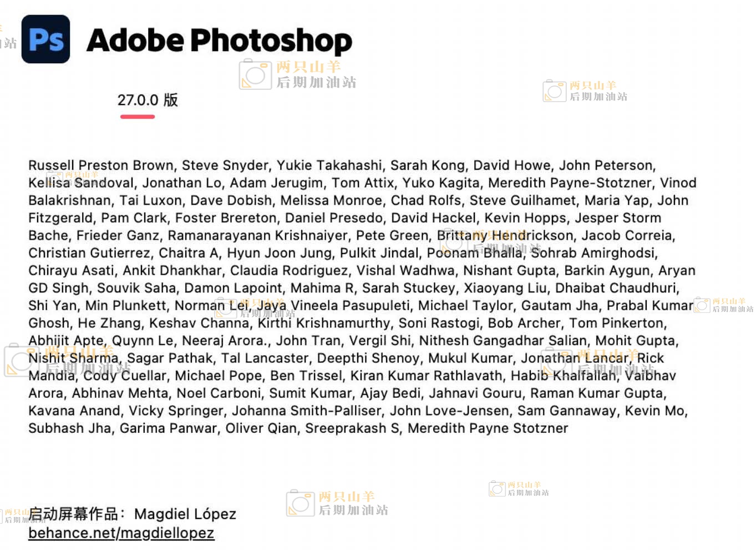Click Russell Preston Brown in the credits
The height and width of the screenshot is (556, 756).
pos(101,165)
